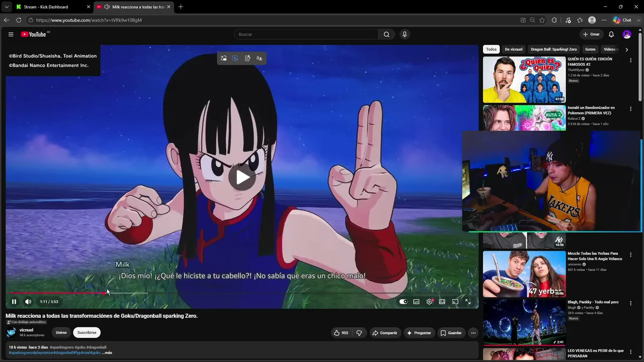644x362 pixels.
Task: Subscribe with the Suscribirse button
Action: point(87,332)
